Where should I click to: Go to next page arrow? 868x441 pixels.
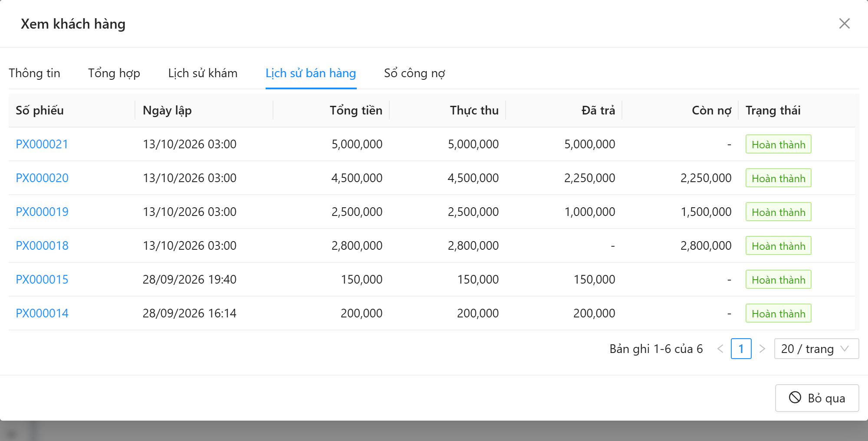[x=762, y=349]
